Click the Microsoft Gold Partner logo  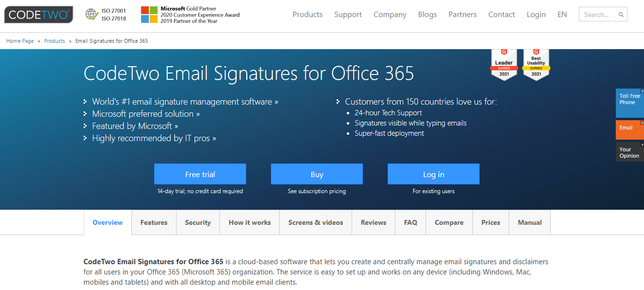(x=190, y=15)
